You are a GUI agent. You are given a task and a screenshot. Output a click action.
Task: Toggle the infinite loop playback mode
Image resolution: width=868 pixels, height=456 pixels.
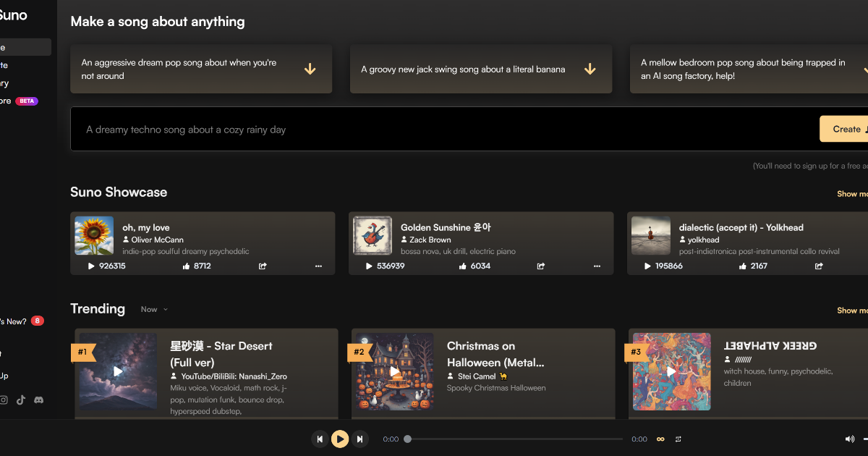[x=660, y=439]
